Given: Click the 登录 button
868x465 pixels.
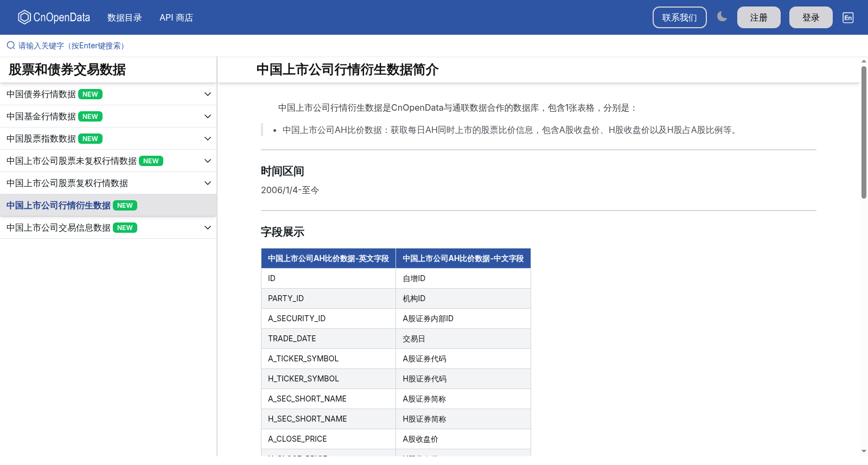Looking at the screenshot, I should [811, 17].
